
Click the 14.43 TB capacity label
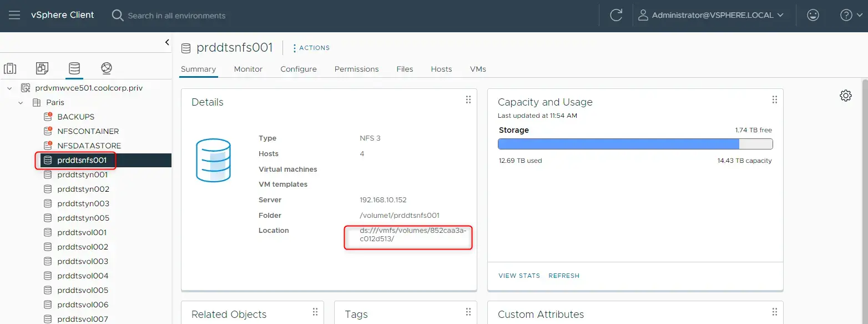[x=745, y=161]
